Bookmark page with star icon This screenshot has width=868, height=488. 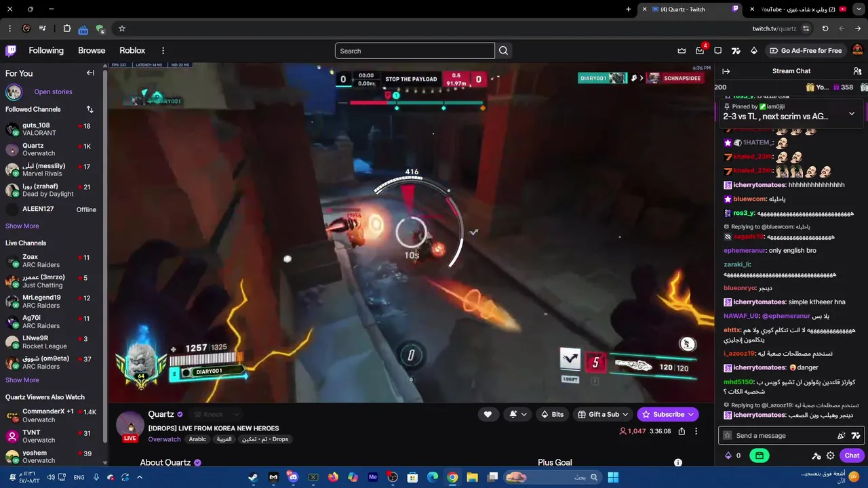click(x=122, y=28)
